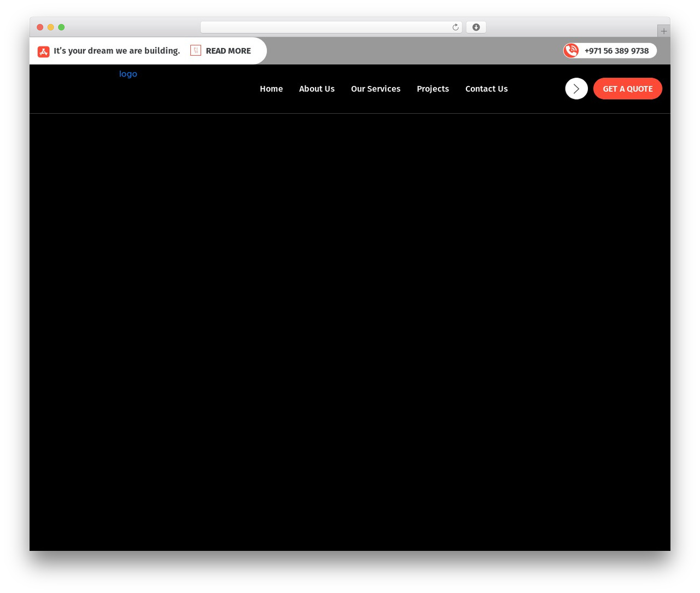This screenshot has height=593, width=700.
Task: Click the browser download icon
Action: (x=476, y=27)
